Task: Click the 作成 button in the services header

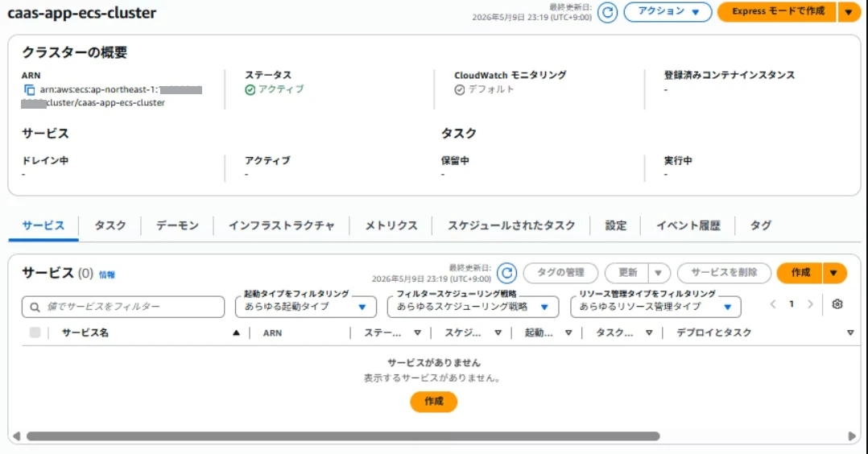Action: coord(800,272)
